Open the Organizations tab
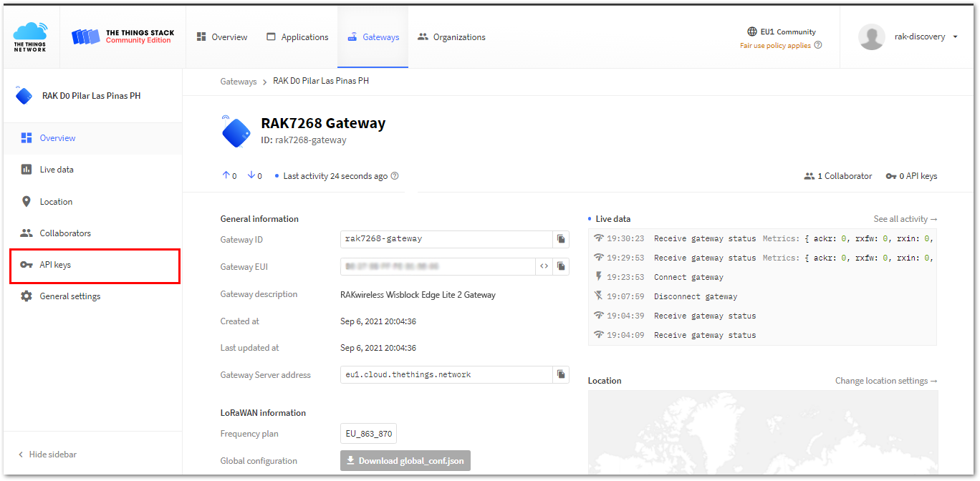The image size is (980, 481). pos(451,36)
